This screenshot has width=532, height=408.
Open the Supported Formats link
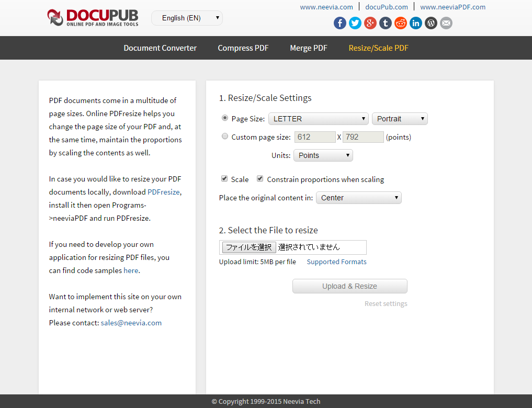[x=336, y=262]
